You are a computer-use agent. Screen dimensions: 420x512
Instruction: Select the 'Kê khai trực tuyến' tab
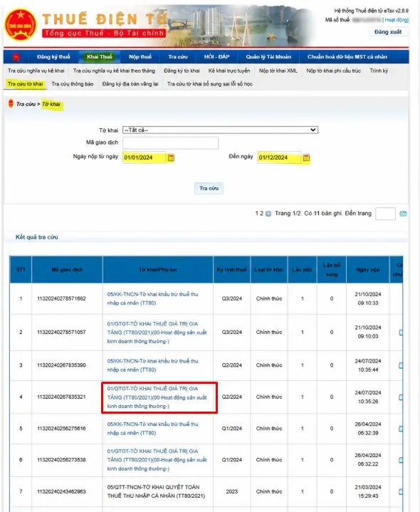click(229, 70)
